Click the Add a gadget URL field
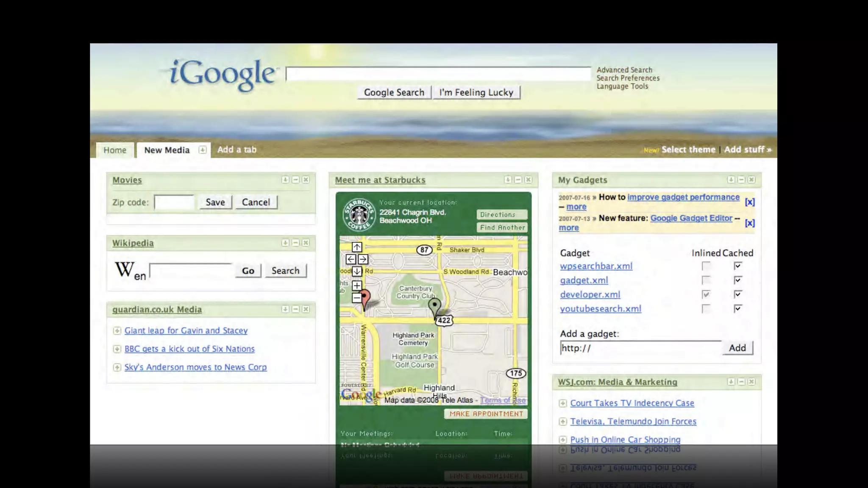The image size is (868, 488). point(640,348)
